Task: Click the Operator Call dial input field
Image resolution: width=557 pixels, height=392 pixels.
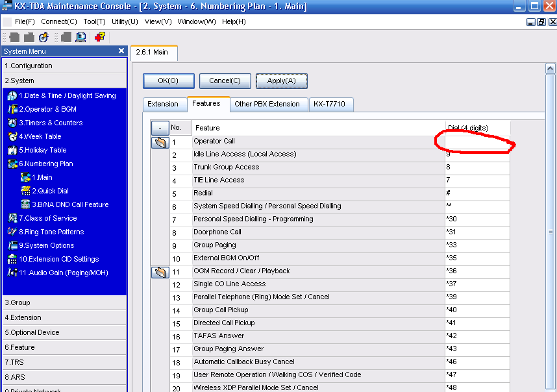Action: pos(477,141)
